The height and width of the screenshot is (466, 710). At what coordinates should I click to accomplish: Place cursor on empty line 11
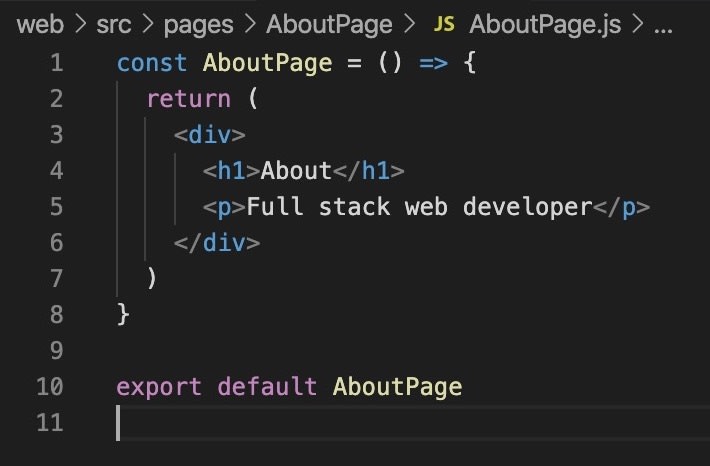412,423
